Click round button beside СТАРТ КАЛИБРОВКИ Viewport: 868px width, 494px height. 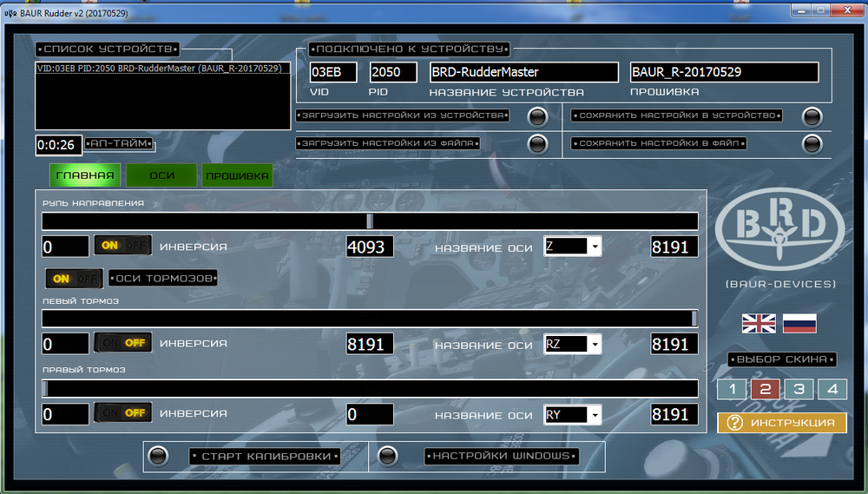coord(158,456)
